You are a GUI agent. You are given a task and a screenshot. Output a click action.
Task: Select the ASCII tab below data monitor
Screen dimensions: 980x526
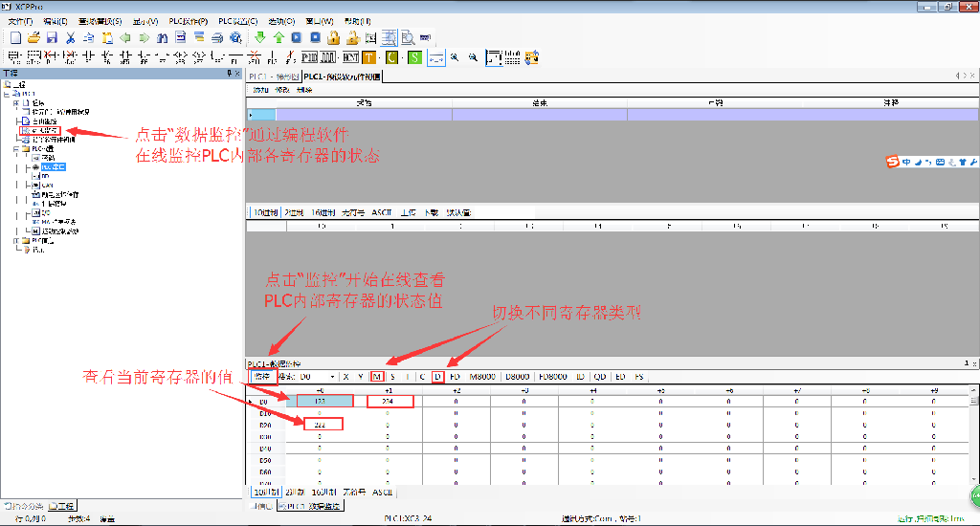(x=383, y=493)
